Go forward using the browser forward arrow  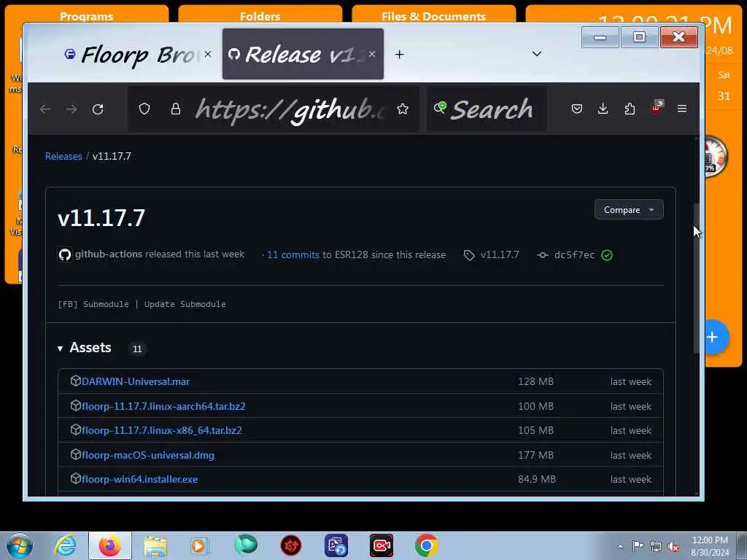pos(71,109)
